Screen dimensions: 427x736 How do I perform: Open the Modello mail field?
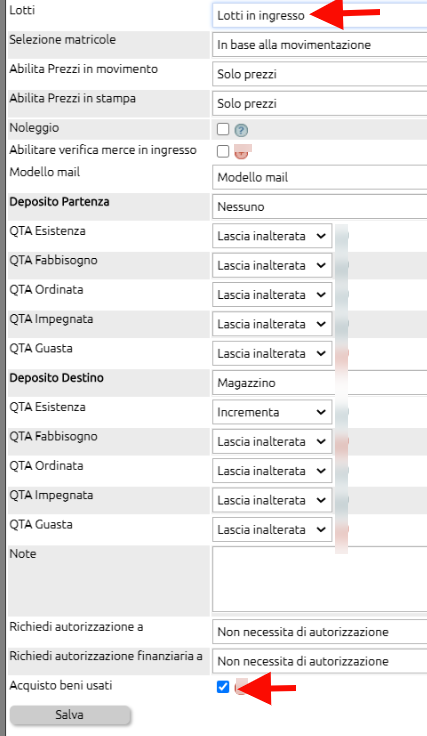coord(320,177)
